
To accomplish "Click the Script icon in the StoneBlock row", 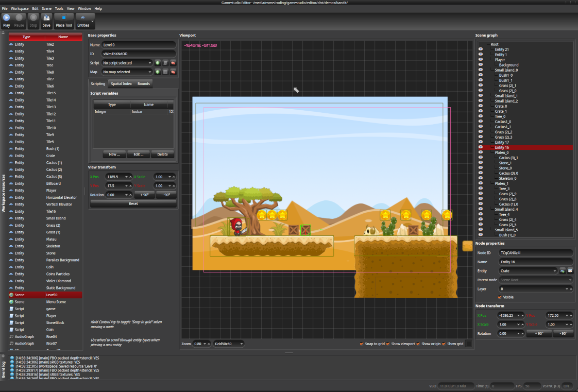I will pyautogui.click(x=11, y=323).
